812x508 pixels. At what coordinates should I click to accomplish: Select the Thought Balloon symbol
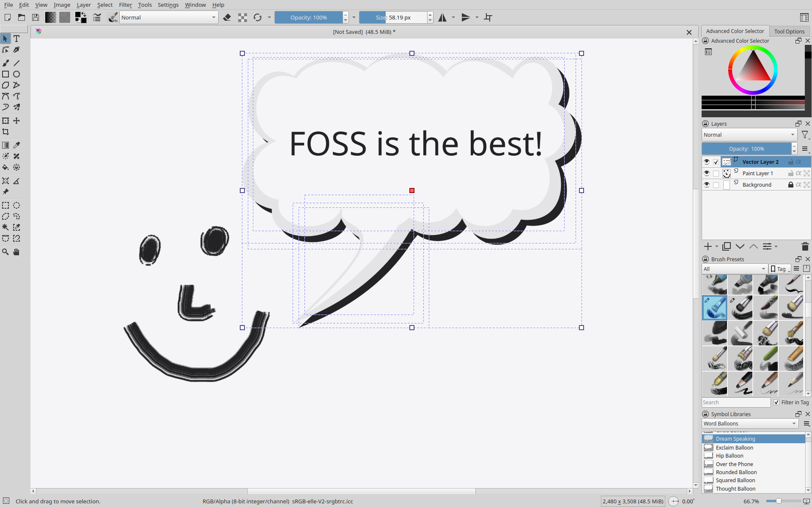tap(735, 489)
